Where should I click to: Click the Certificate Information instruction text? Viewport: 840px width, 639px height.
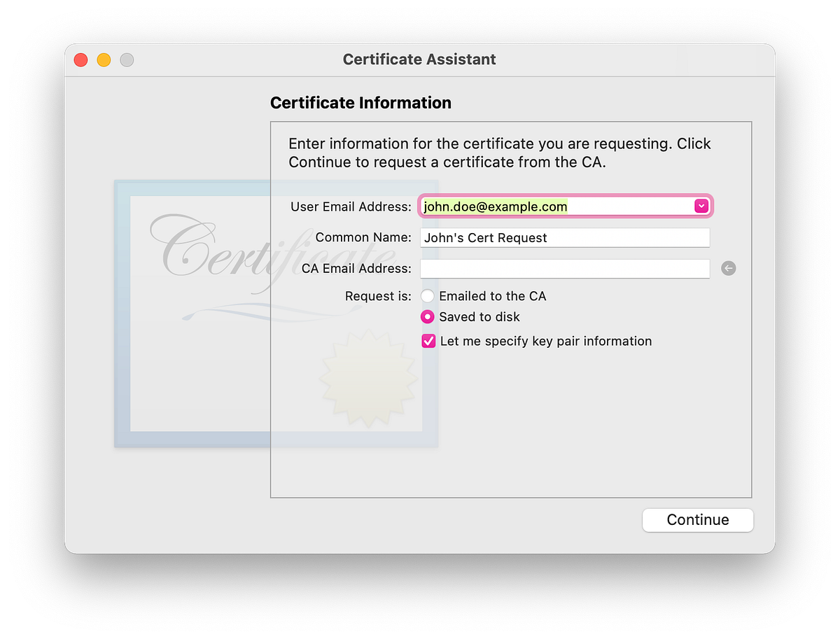499,153
